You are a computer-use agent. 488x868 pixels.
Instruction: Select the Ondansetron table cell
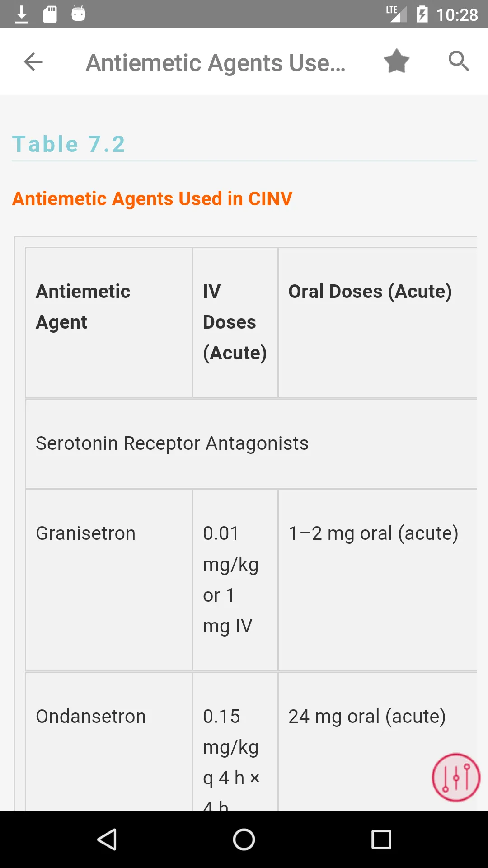click(109, 741)
